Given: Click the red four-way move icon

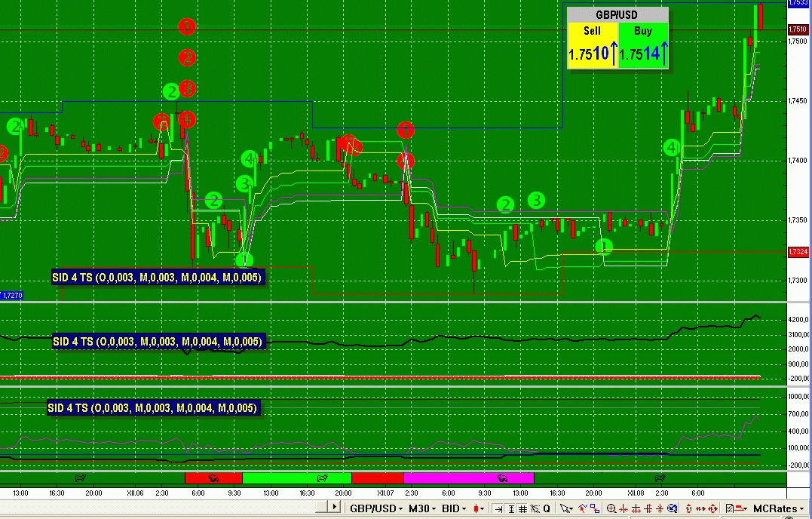Looking at the screenshot, I should (x=712, y=508).
